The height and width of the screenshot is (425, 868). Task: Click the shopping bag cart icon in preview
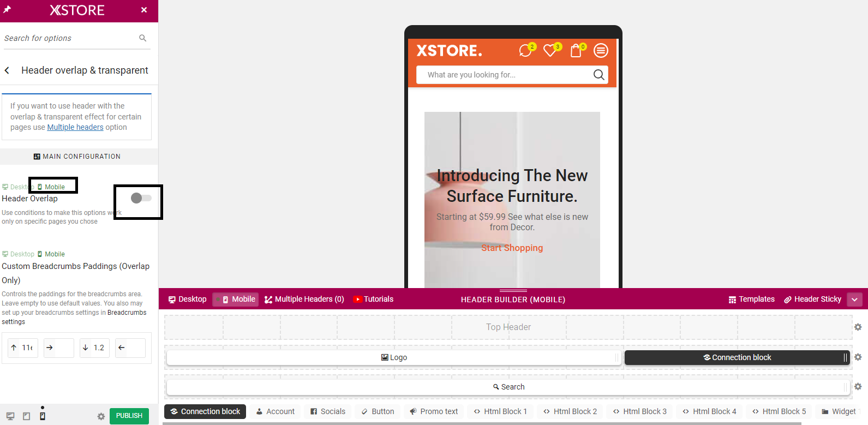tap(577, 50)
